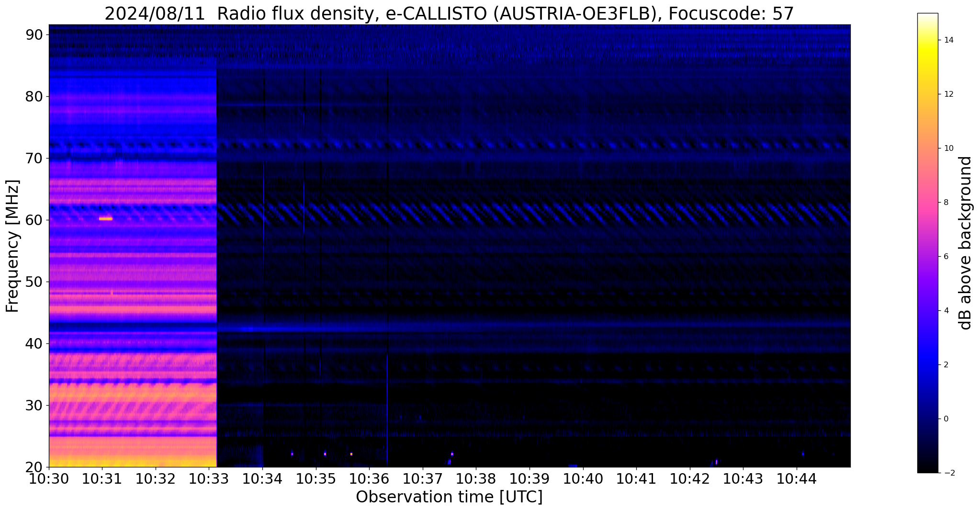Click the 10:36 time tick label
The height and width of the screenshot is (511, 980).
click(x=369, y=478)
